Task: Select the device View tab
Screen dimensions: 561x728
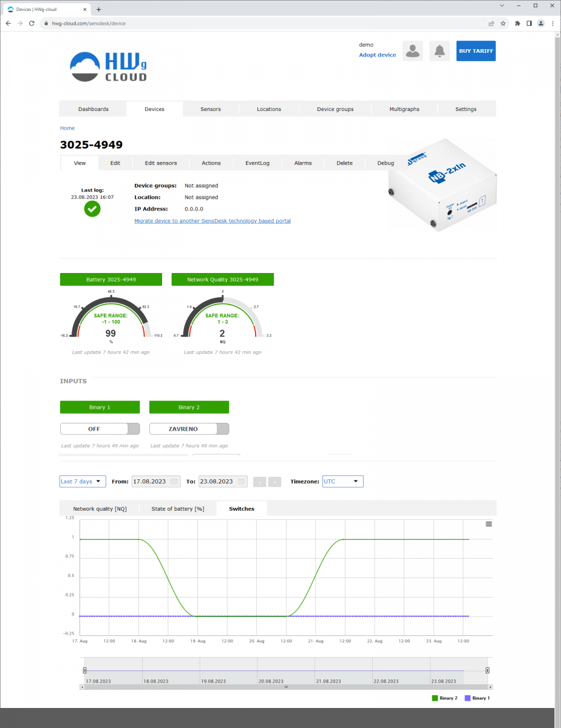Action: 80,163
